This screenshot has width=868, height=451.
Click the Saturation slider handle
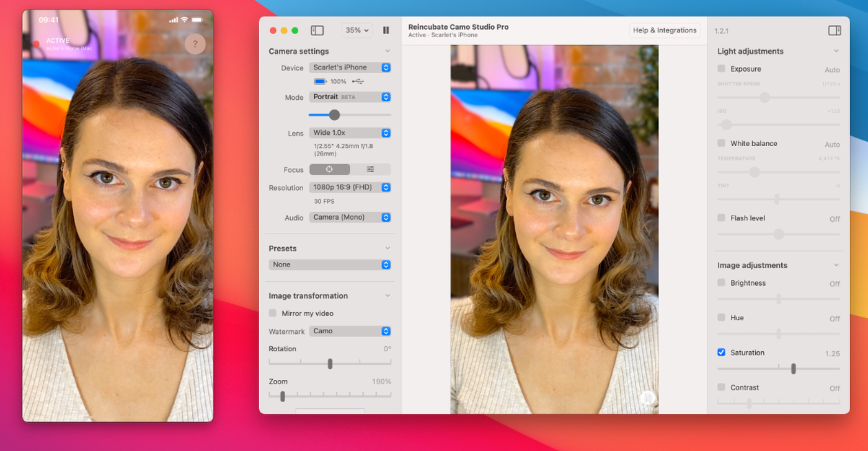793,369
